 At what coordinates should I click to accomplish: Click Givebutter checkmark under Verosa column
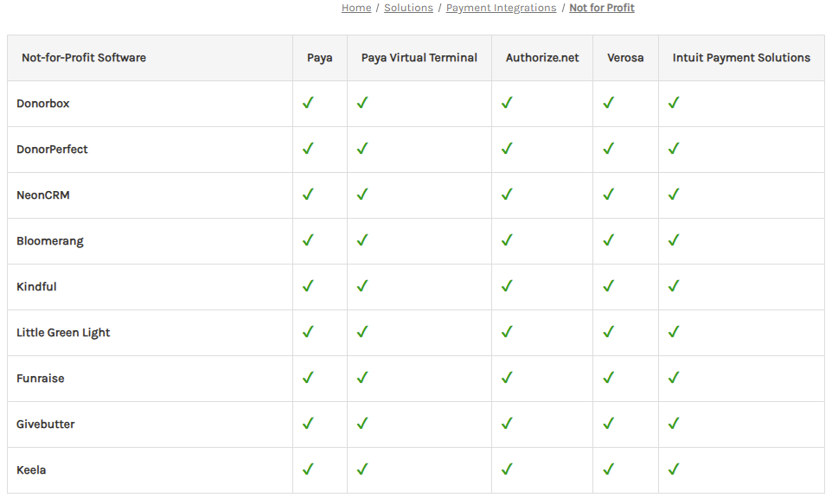point(609,423)
